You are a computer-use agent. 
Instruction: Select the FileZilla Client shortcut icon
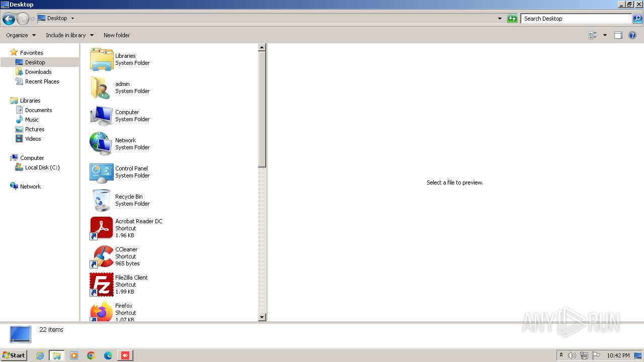click(102, 285)
